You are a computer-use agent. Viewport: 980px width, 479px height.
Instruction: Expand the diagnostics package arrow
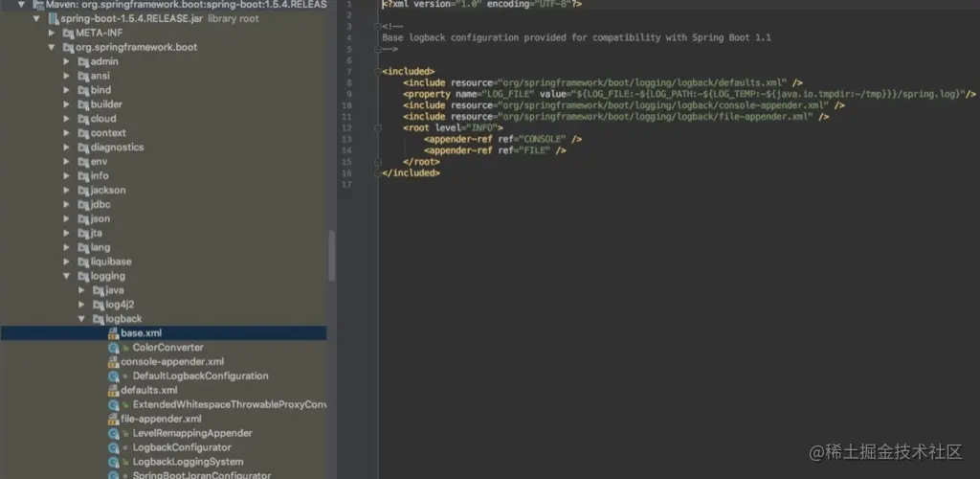coord(66,148)
